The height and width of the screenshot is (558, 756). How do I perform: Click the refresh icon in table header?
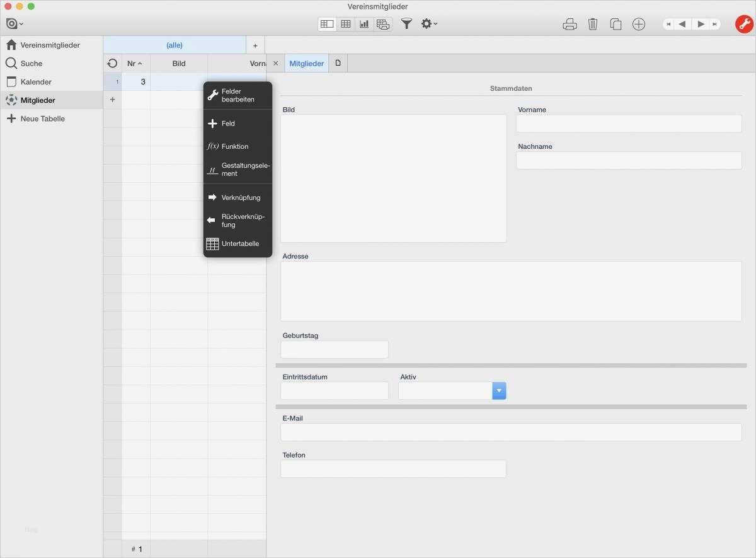point(112,64)
